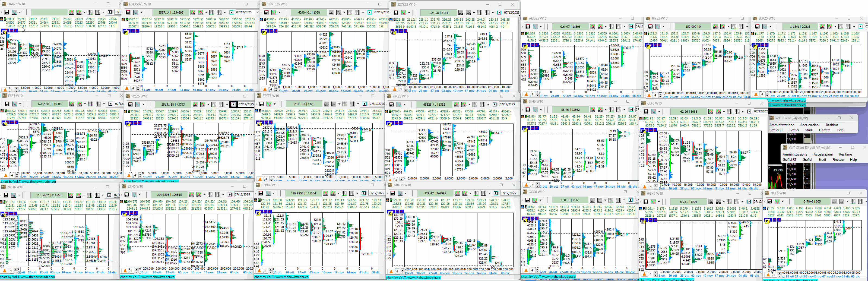Open Amministrazione menu in VolT Client 24poll_VP
Screen dimensions: 868x281
coord(781,125)
